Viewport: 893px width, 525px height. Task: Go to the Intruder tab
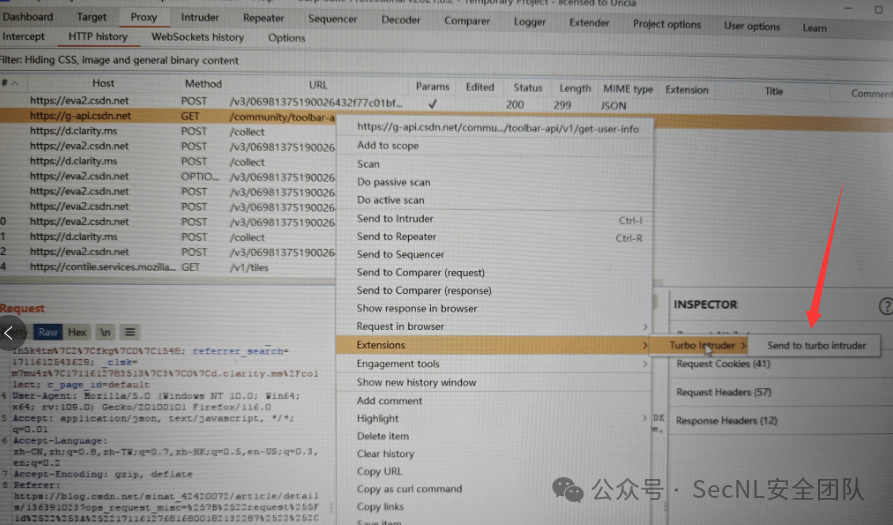(199, 18)
